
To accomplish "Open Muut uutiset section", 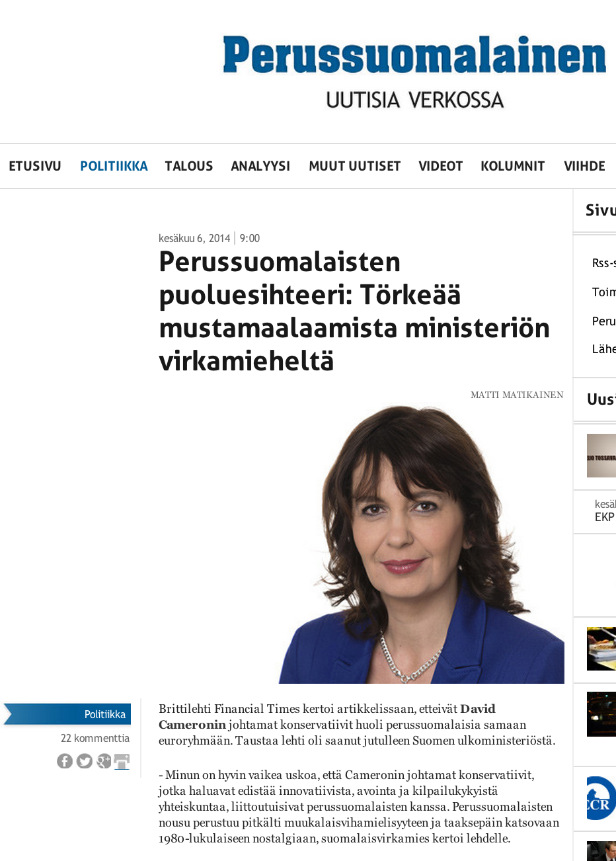I will point(355,166).
